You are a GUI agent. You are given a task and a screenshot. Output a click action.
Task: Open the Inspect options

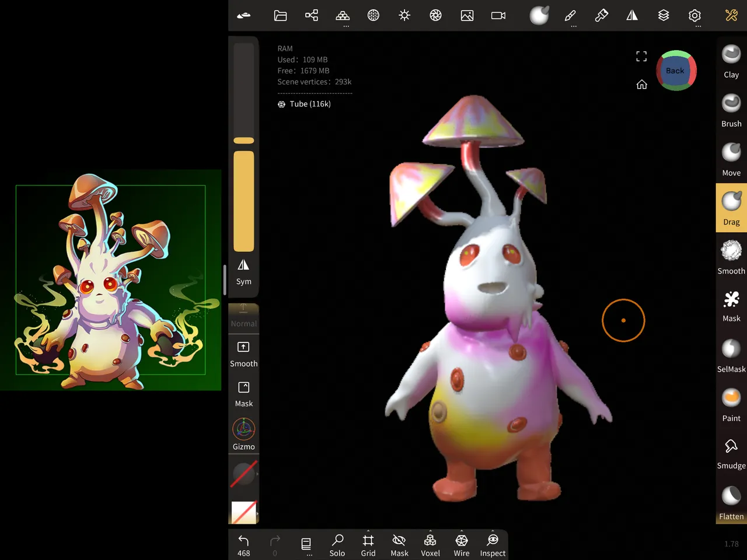[493, 545]
